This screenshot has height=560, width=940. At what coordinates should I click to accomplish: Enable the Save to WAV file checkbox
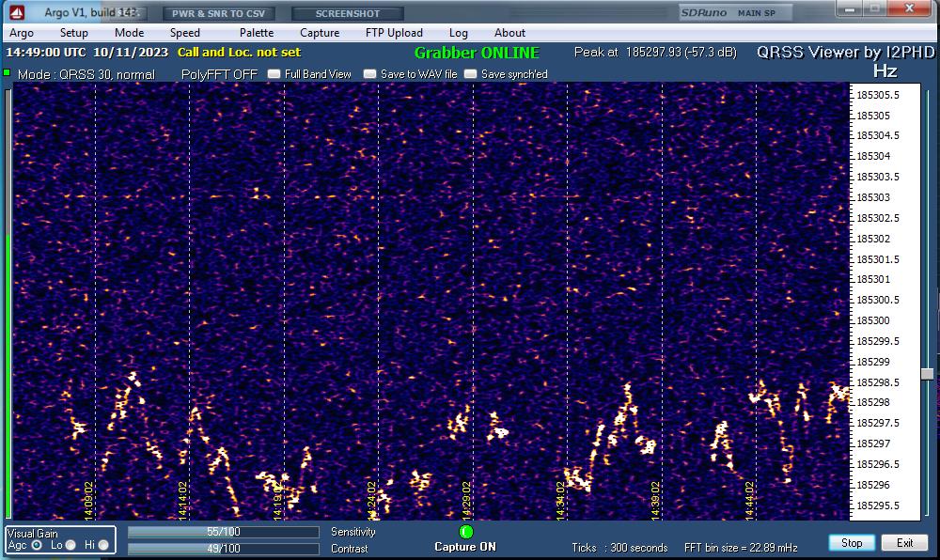(x=369, y=74)
